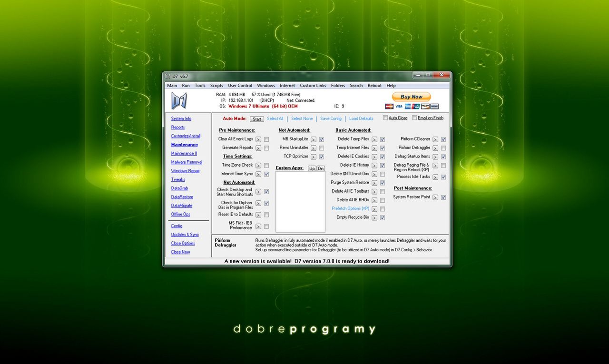Viewport: 609px width, 364px height.
Task: Run Check Desktop and Start Menu Shortcuts arrow
Action: pos(258,192)
